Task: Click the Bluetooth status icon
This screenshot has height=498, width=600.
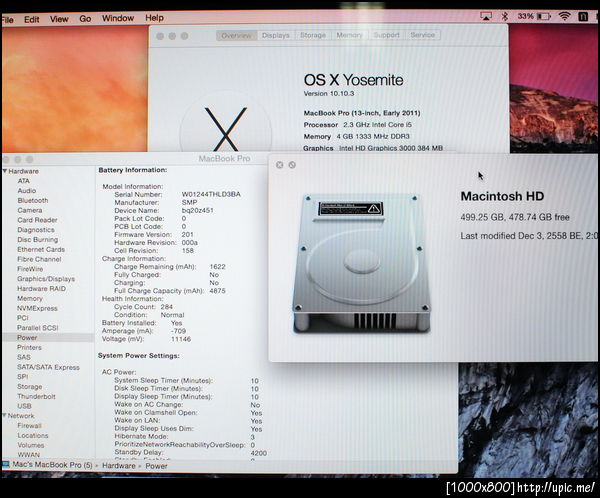Action: [x=504, y=16]
